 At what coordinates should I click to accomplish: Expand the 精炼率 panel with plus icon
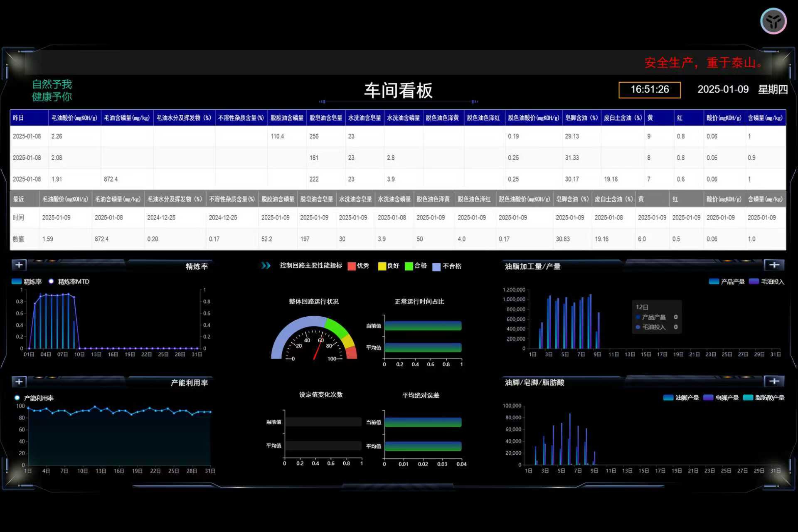[19, 265]
